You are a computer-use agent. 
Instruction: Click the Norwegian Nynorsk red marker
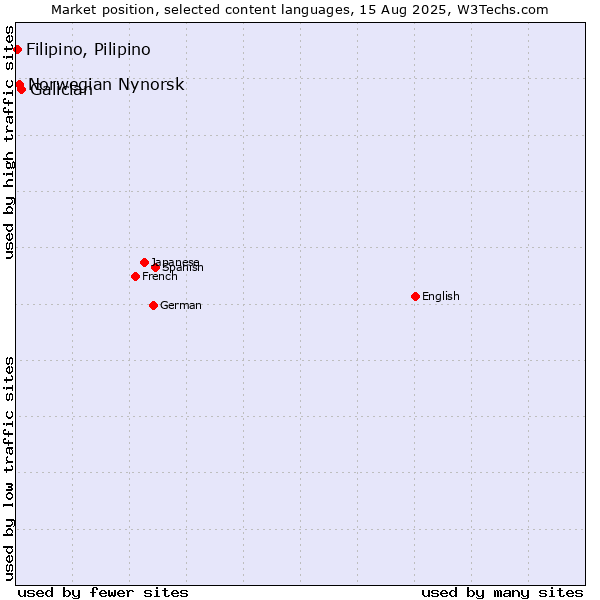click(20, 84)
